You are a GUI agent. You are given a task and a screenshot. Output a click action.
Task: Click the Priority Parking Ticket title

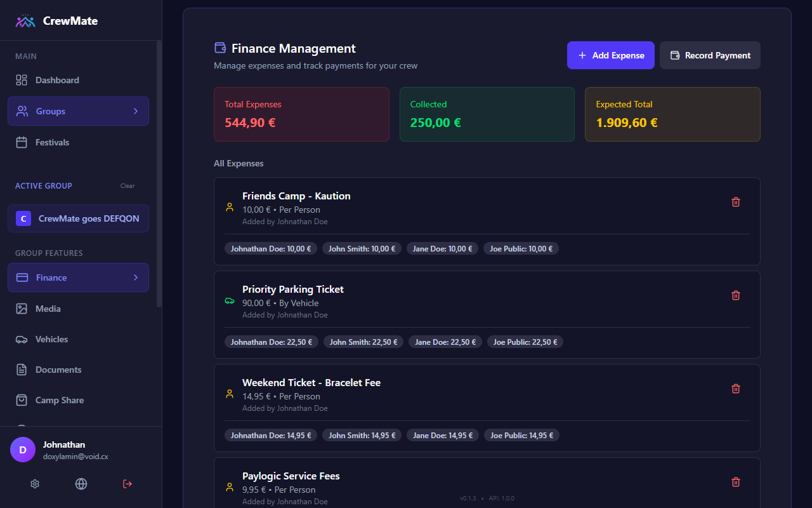(x=293, y=290)
